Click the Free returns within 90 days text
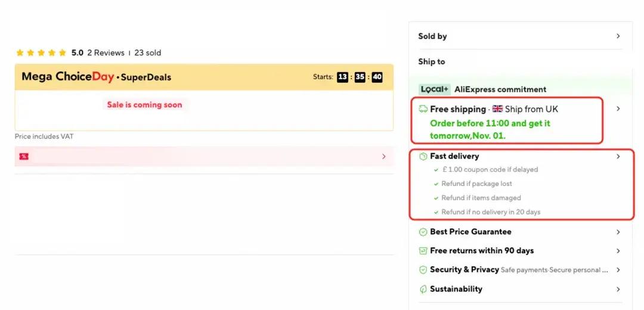The width and height of the screenshot is (644, 310). click(482, 251)
